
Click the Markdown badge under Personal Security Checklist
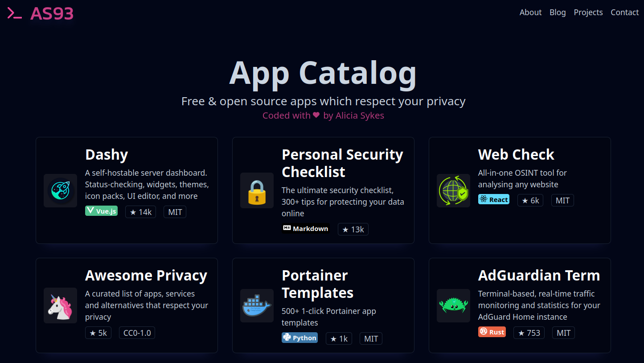click(305, 228)
